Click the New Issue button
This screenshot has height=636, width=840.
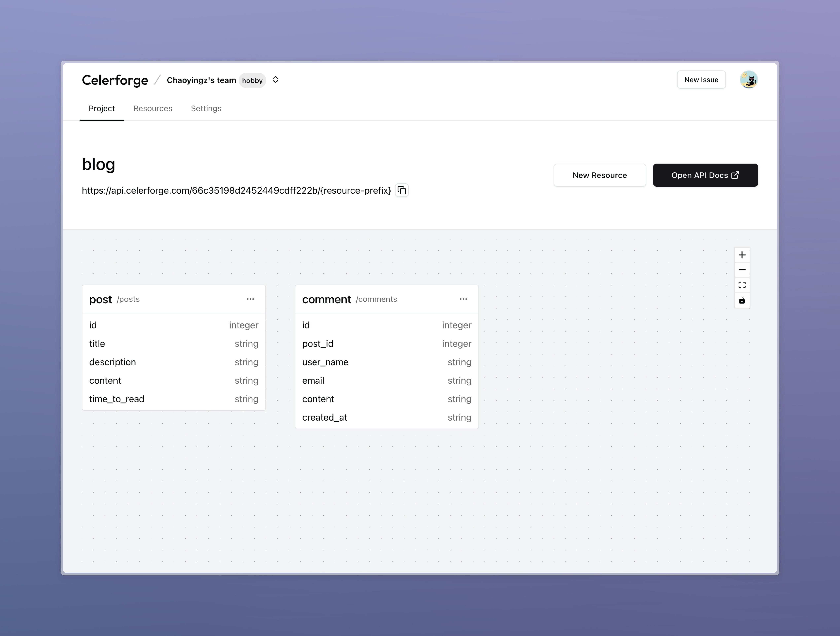click(701, 80)
